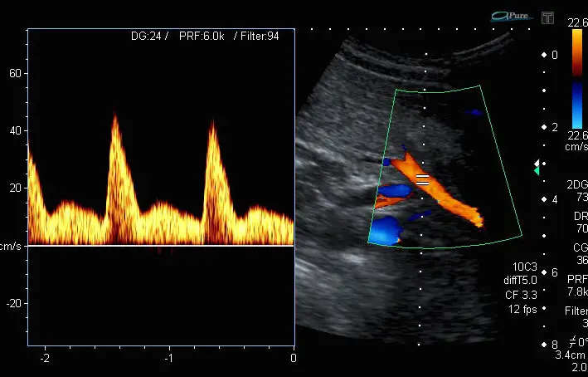Click the green focus triangle marker
588x377 pixels.
537,171
